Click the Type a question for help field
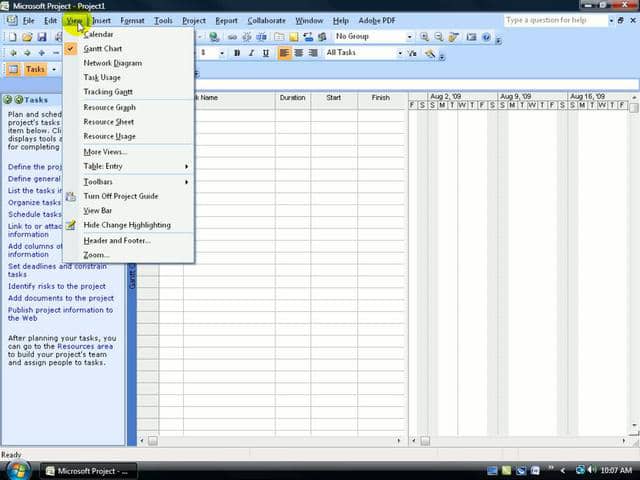640x480 pixels. pyautogui.click(x=556, y=20)
